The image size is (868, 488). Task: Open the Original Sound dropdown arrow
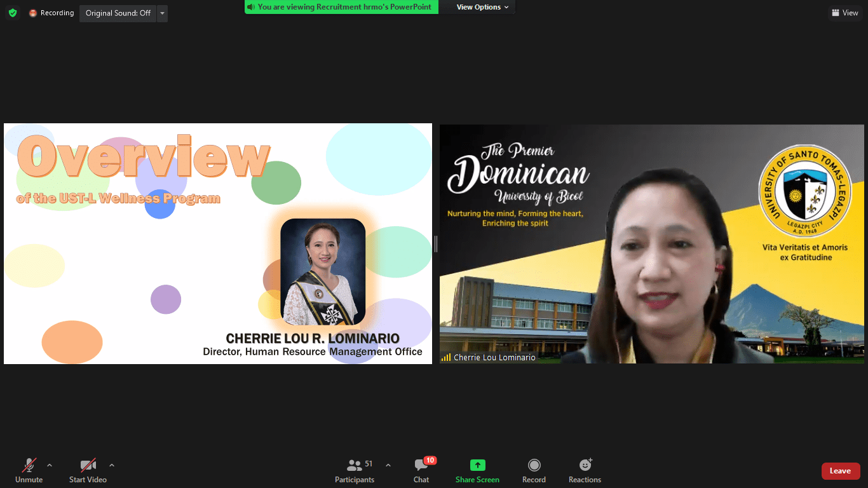pos(162,13)
